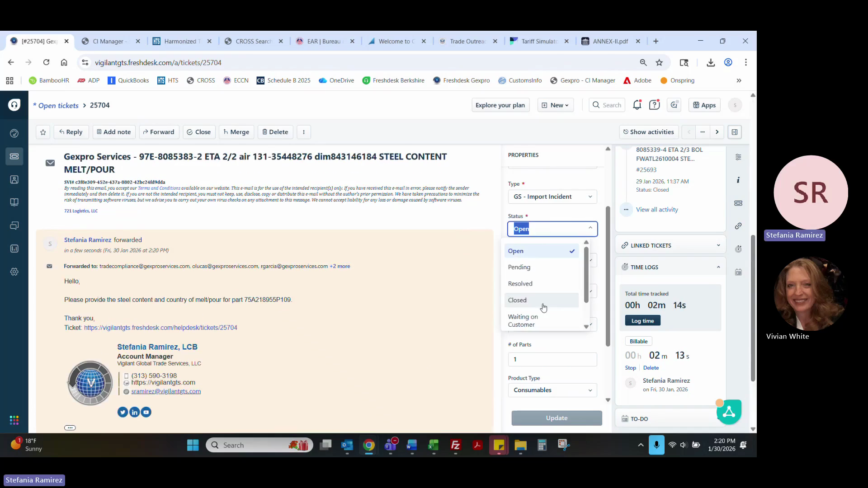Open Admin settings gear in the sidebar

tap(14, 272)
